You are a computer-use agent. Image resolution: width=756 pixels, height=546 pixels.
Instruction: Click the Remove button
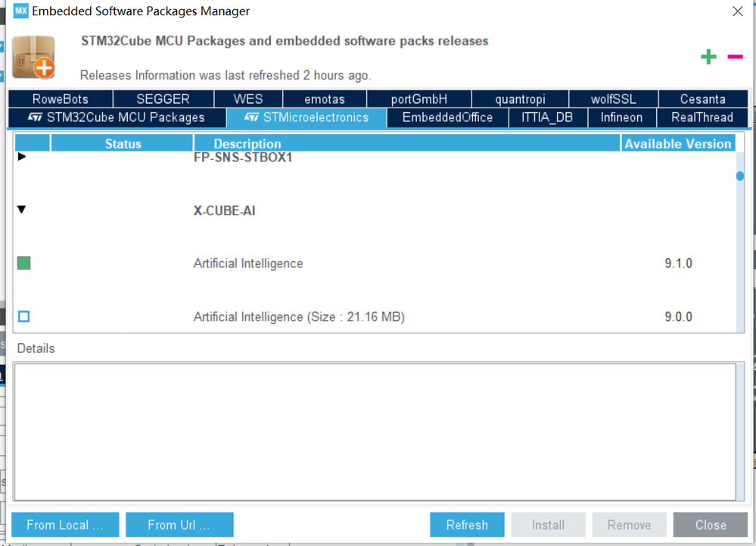pyautogui.click(x=629, y=525)
